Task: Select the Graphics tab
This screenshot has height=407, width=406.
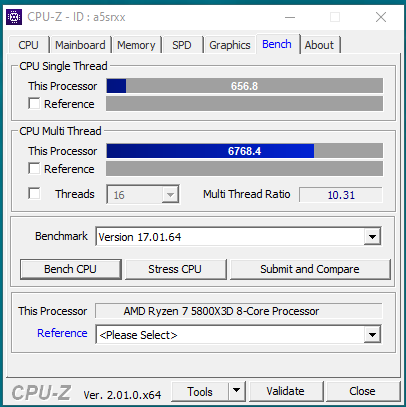Action: pyautogui.click(x=230, y=45)
